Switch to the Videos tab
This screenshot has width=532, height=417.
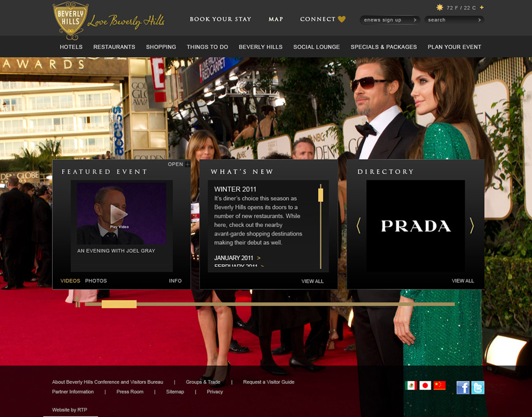click(70, 281)
